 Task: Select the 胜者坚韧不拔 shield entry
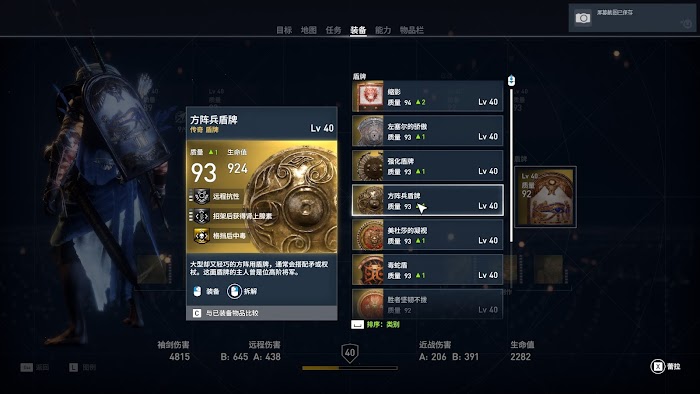[x=428, y=304]
